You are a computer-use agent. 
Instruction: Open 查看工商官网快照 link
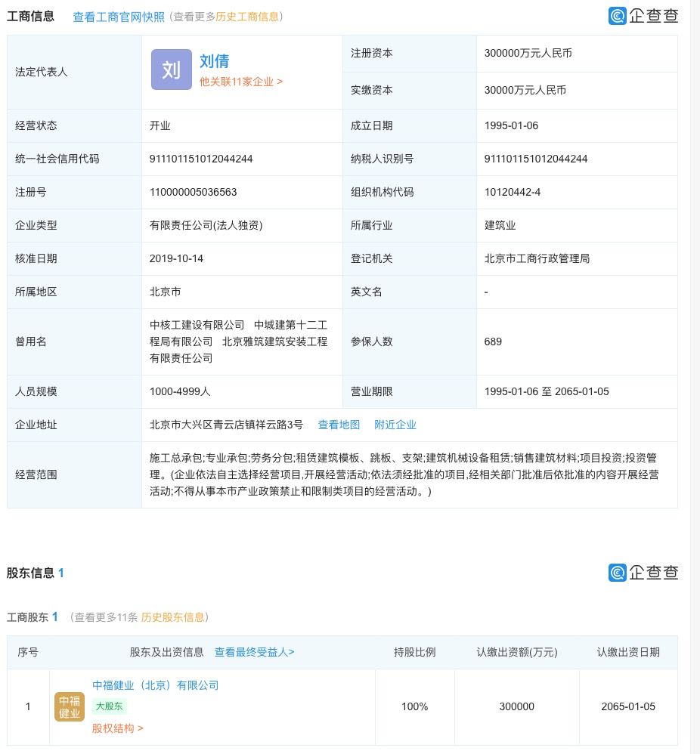click(119, 17)
